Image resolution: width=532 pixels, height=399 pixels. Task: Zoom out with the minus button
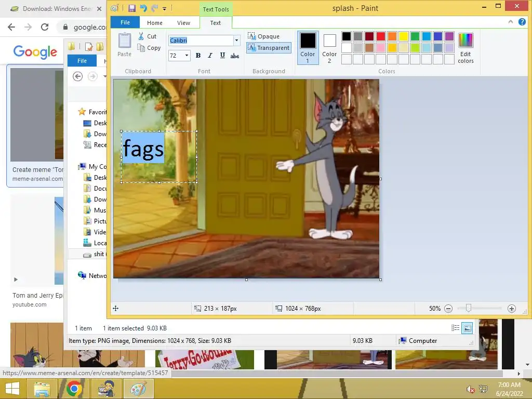[448, 309]
